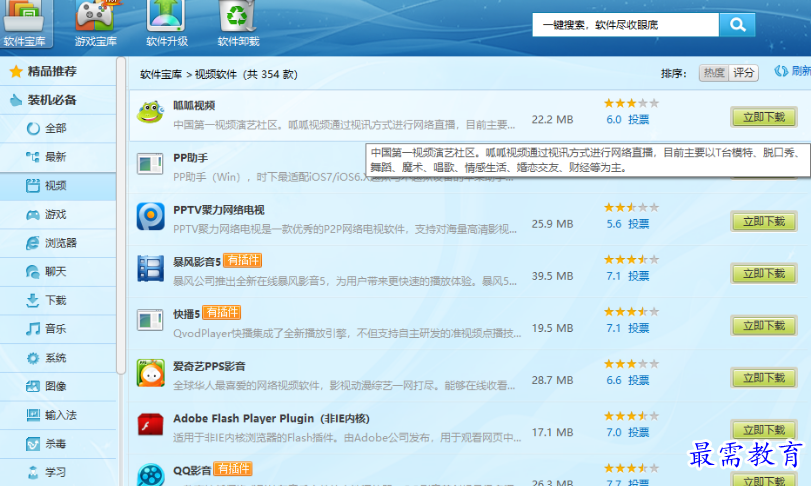Open the 呱呱视频 title
The image size is (811, 486).
point(194,105)
